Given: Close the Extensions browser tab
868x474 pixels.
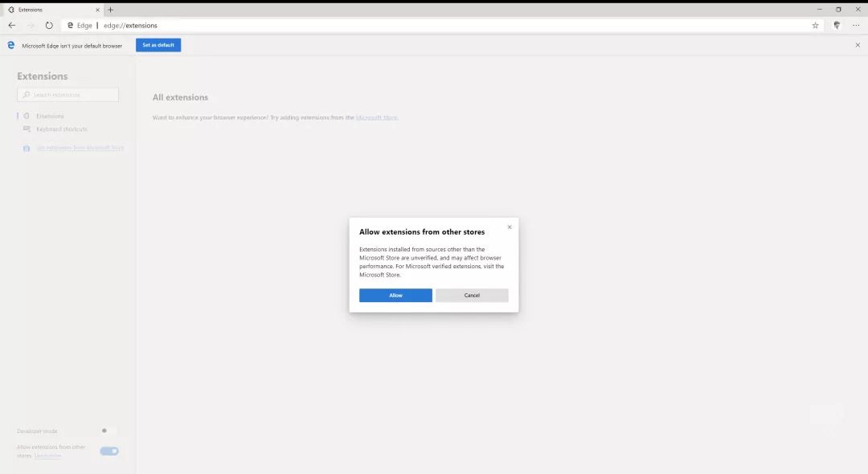Looking at the screenshot, I should pos(97,10).
